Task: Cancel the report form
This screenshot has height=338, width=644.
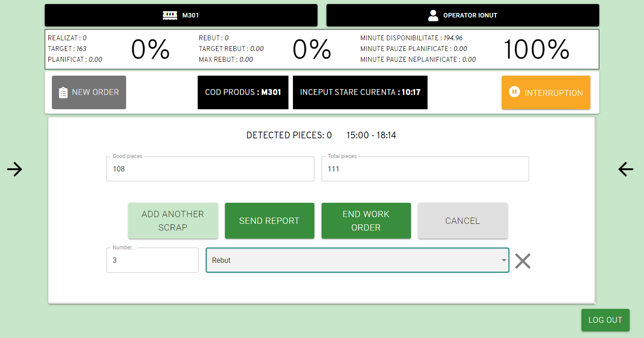Action: pos(463,221)
